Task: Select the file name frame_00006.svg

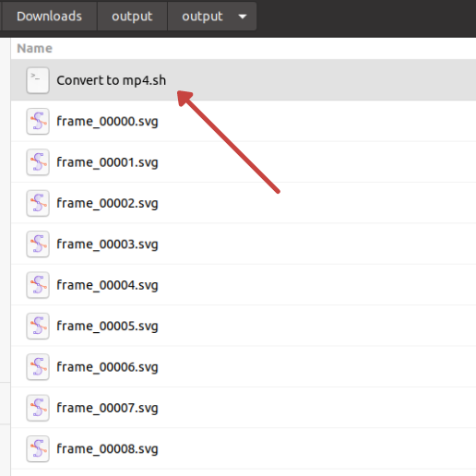Action: (x=107, y=367)
